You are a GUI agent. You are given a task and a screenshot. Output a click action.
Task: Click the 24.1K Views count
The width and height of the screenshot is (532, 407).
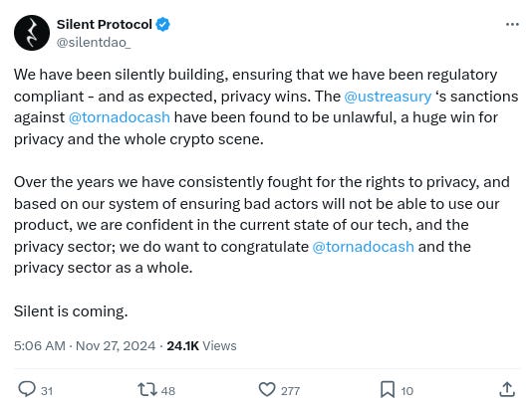coord(201,346)
